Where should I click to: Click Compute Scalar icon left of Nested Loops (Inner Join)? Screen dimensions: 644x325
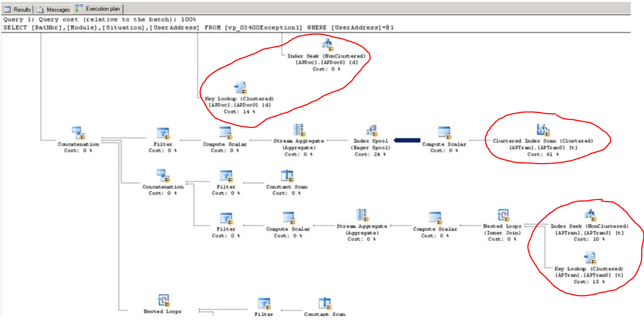[x=435, y=218]
